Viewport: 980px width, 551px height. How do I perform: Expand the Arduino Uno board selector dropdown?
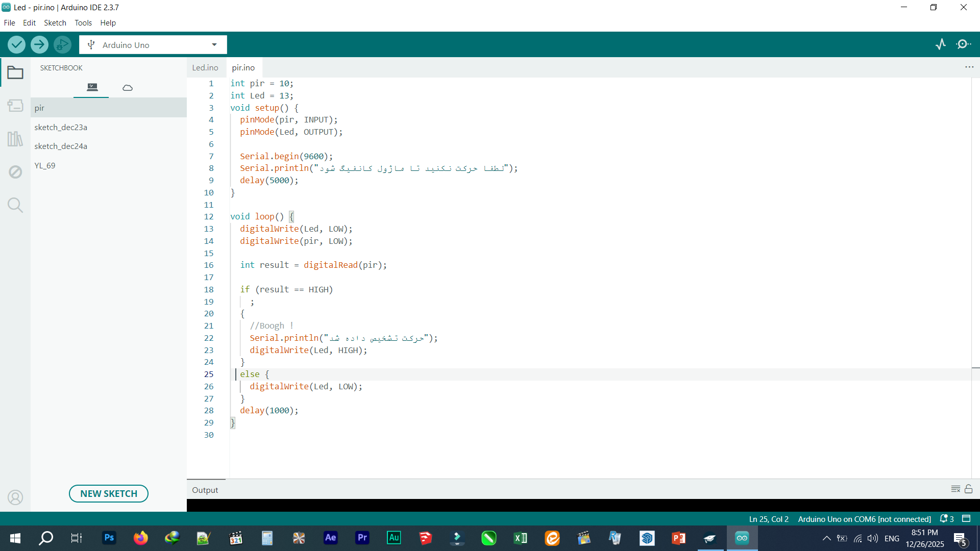214,45
